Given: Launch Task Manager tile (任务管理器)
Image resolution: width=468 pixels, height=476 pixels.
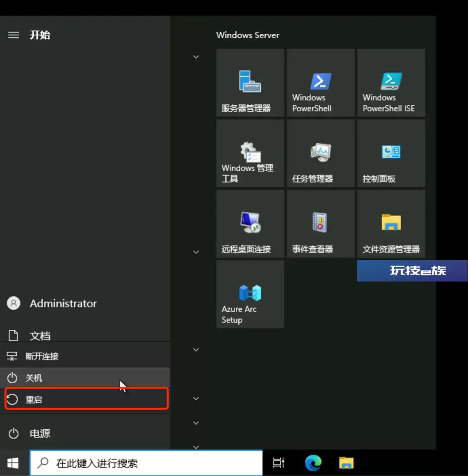Looking at the screenshot, I should click(320, 153).
